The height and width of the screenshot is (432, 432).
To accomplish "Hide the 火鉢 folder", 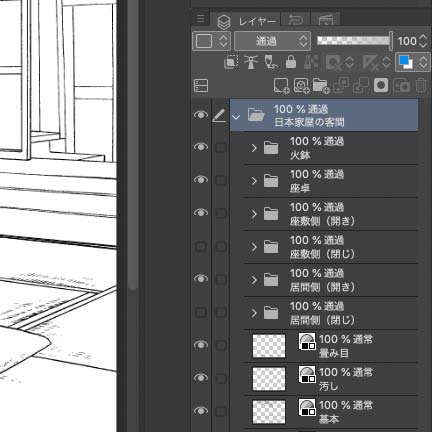I will pyautogui.click(x=201, y=147).
